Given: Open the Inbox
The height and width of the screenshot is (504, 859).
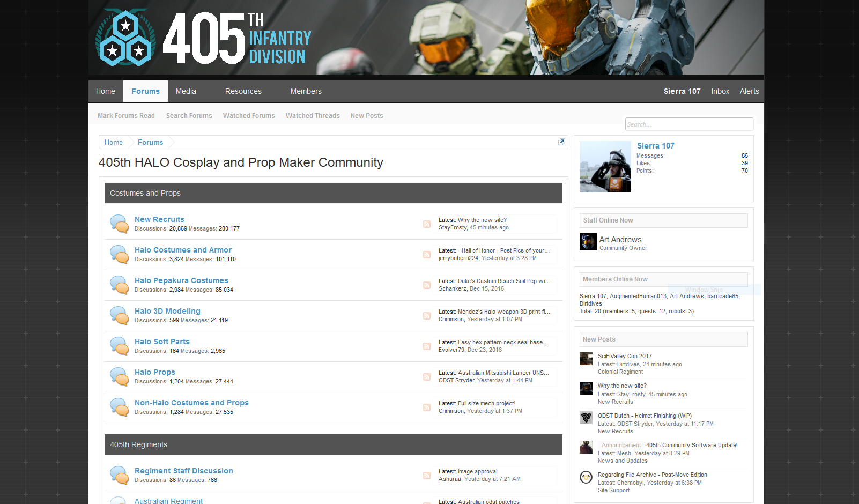Looking at the screenshot, I should click(x=720, y=91).
